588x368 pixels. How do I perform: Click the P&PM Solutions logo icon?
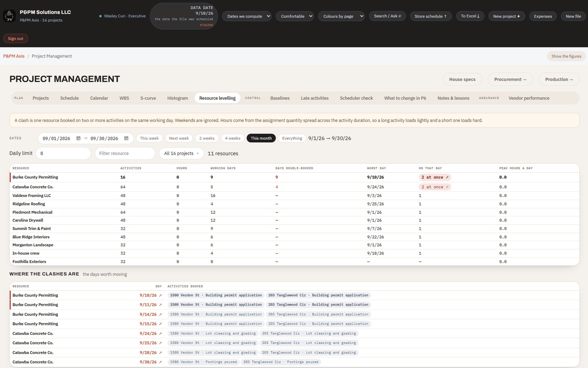click(x=9, y=16)
